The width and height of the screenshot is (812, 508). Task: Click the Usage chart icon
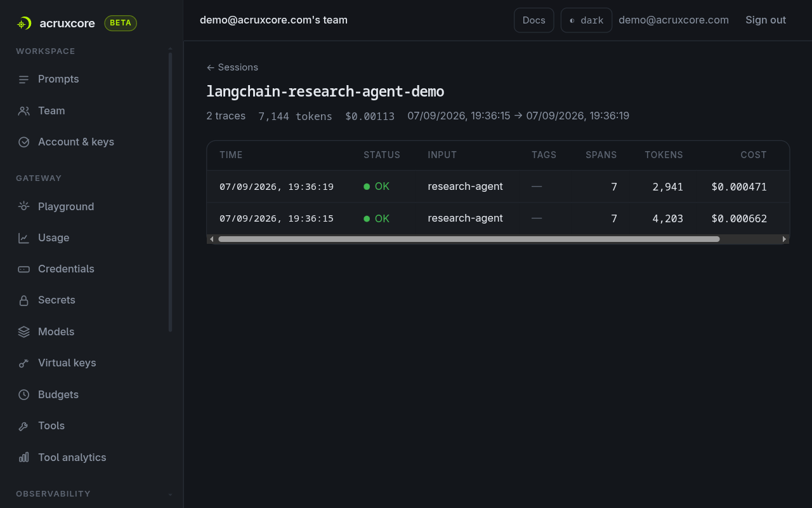[x=23, y=238]
